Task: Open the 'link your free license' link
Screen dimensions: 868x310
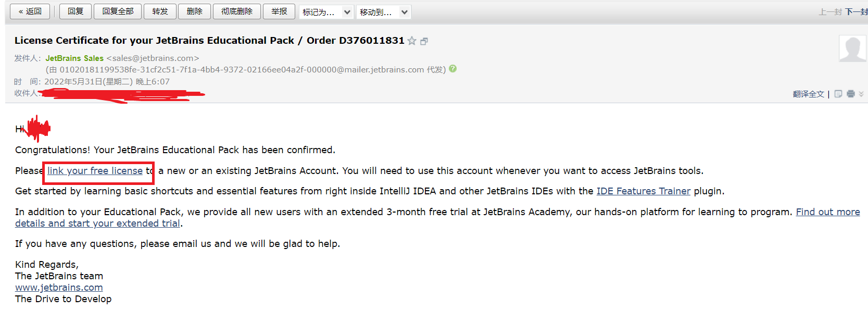Action: (x=95, y=171)
